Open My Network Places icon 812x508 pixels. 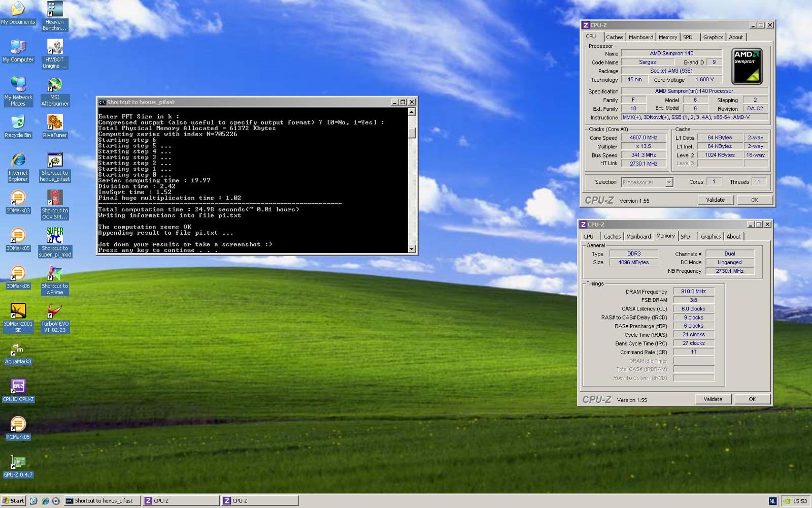18,91
